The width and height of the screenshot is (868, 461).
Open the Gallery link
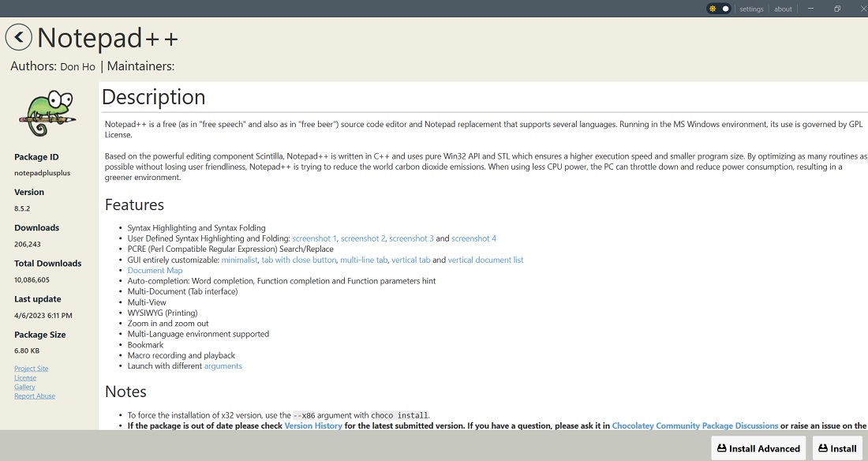pyautogui.click(x=24, y=387)
